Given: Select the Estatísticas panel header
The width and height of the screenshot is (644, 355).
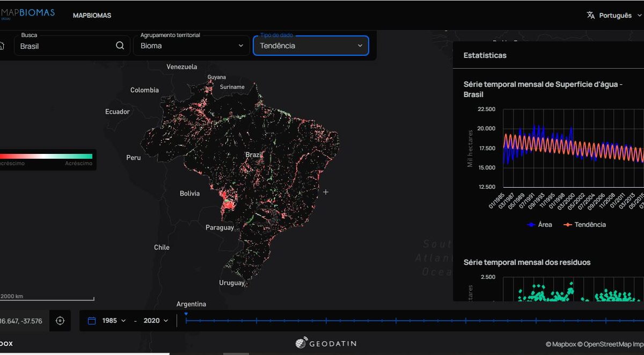Looking at the screenshot, I should tap(485, 55).
